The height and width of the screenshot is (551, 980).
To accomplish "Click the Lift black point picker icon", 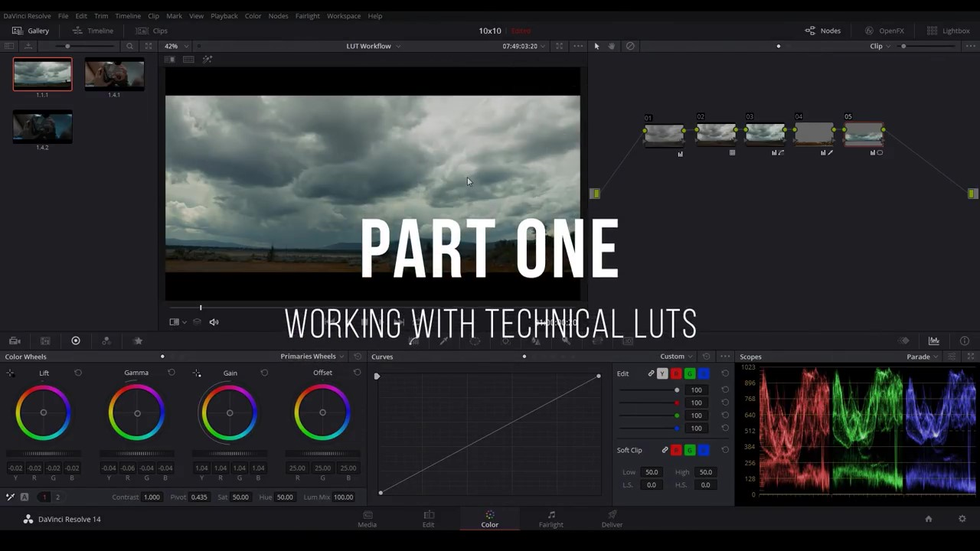I will 10,373.
